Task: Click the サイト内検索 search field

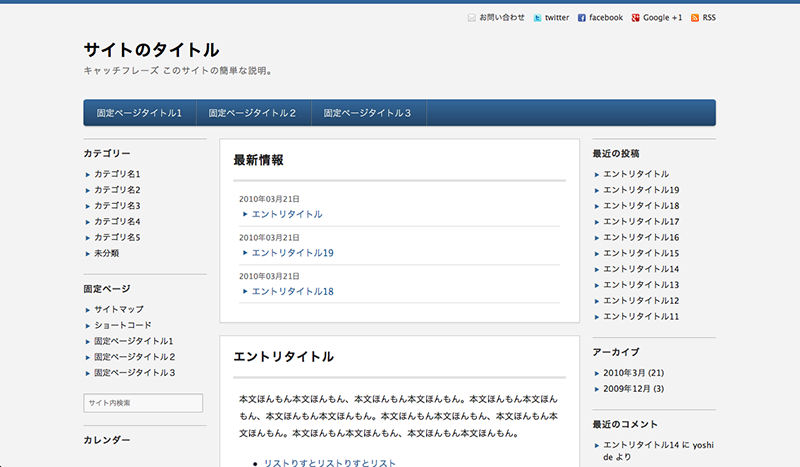Action: pos(143,403)
